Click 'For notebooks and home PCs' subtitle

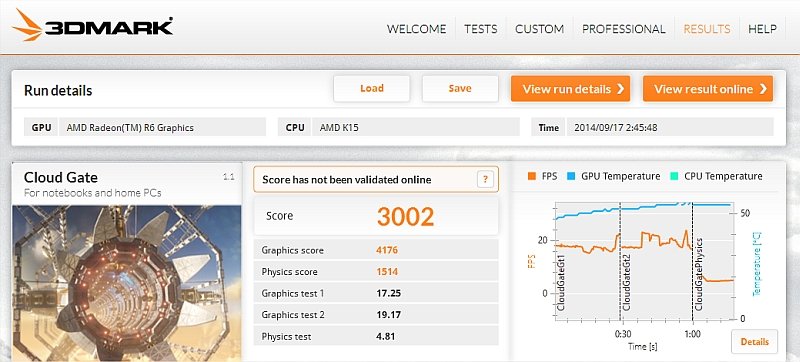(x=92, y=193)
